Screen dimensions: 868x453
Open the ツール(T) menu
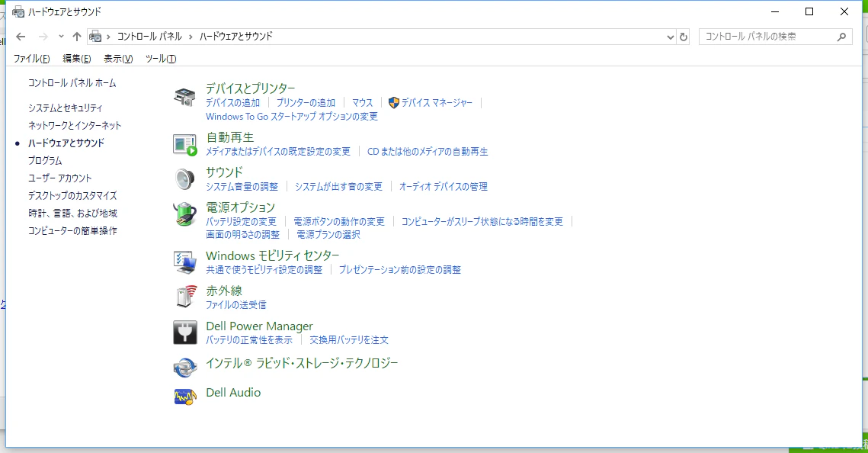(x=161, y=59)
